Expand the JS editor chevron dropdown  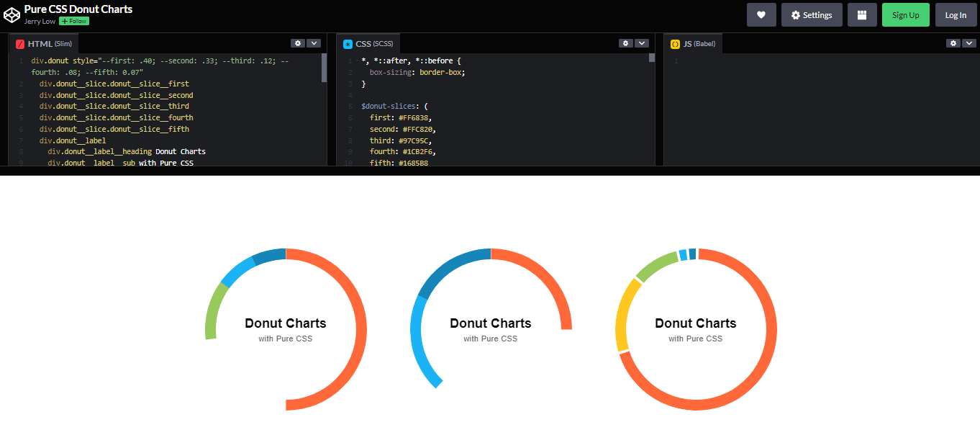coord(968,43)
